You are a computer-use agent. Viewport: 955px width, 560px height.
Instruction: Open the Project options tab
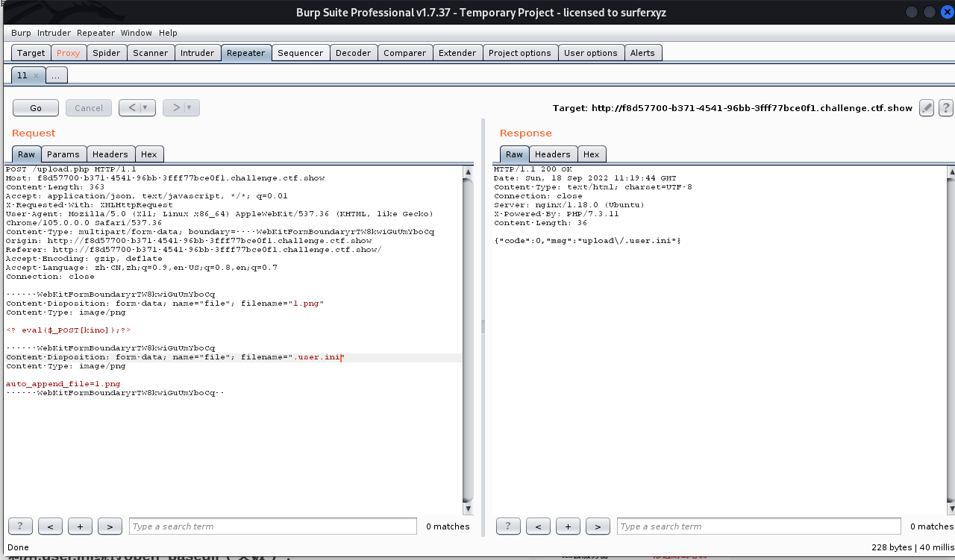pyautogui.click(x=520, y=53)
